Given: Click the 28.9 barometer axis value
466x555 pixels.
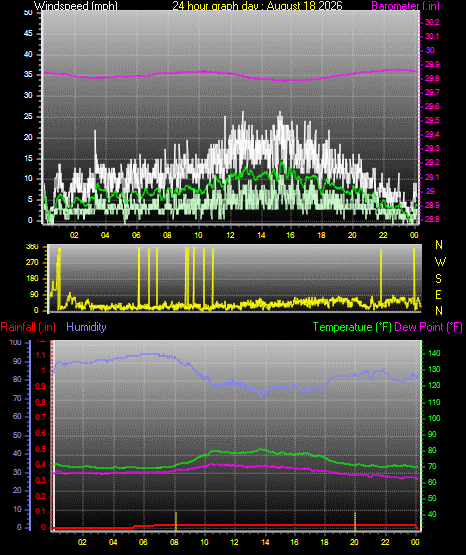Looking at the screenshot, I should click(432, 205).
